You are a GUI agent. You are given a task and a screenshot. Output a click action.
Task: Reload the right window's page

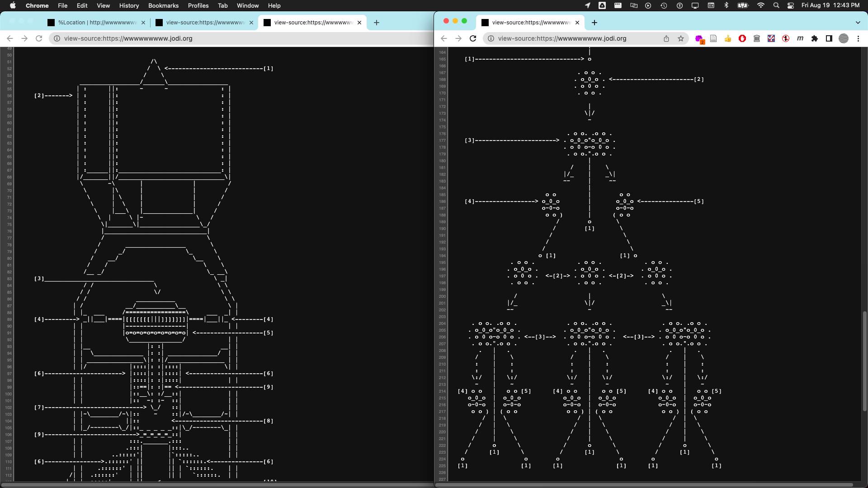click(473, 38)
